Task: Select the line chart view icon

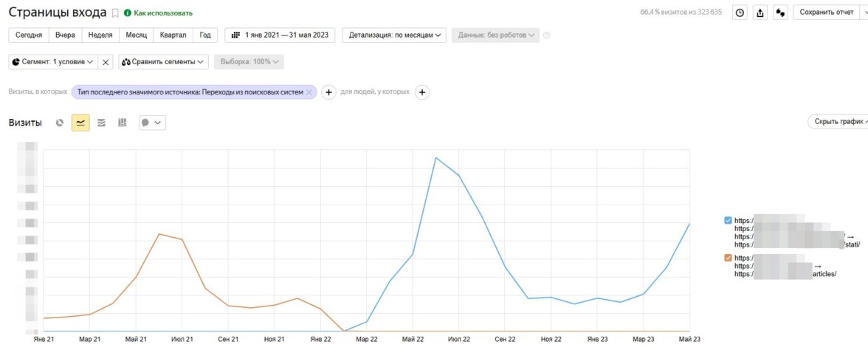Action: [x=80, y=123]
